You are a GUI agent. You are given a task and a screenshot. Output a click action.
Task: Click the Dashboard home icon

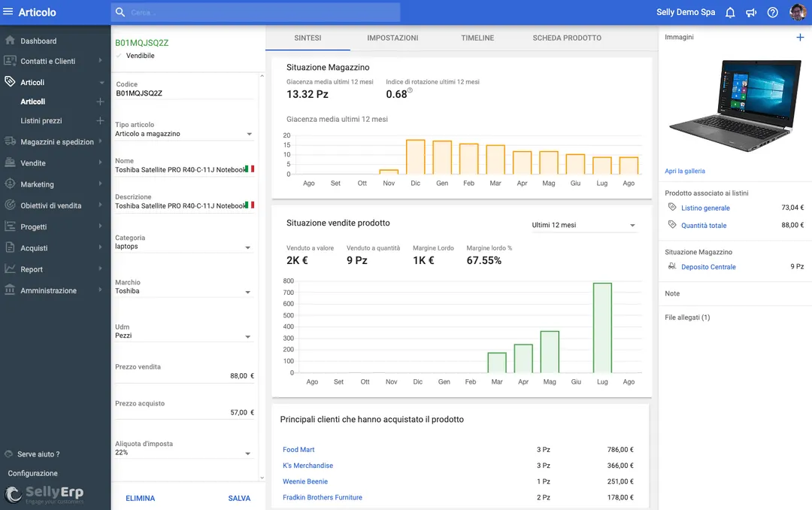click(10, 41)
